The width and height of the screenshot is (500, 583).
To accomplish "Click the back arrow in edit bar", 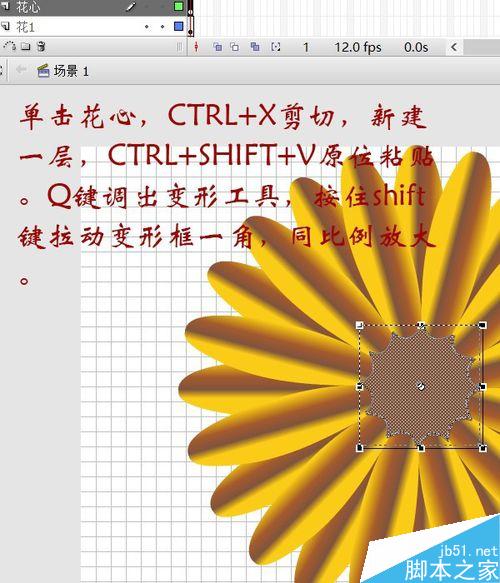I will click(21, 70).
